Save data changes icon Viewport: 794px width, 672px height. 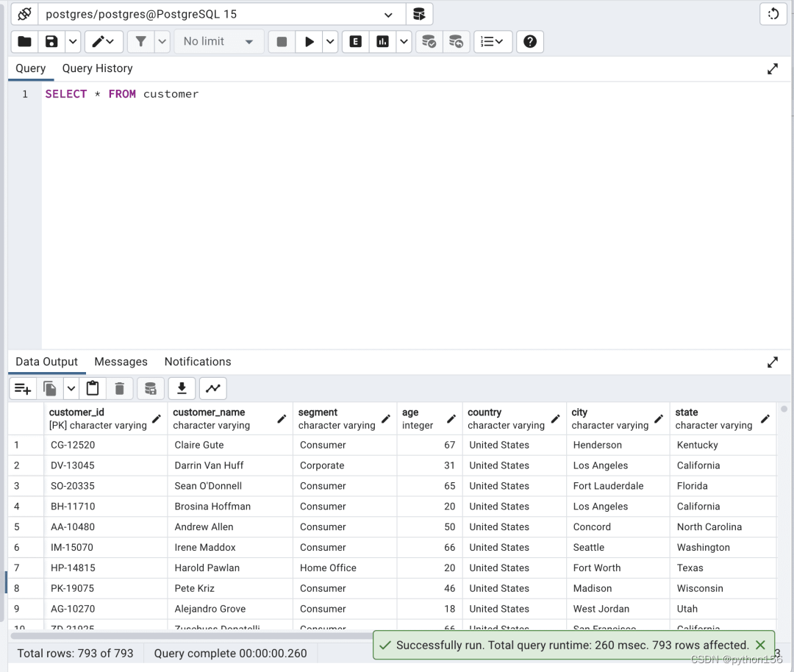[151, 388]
